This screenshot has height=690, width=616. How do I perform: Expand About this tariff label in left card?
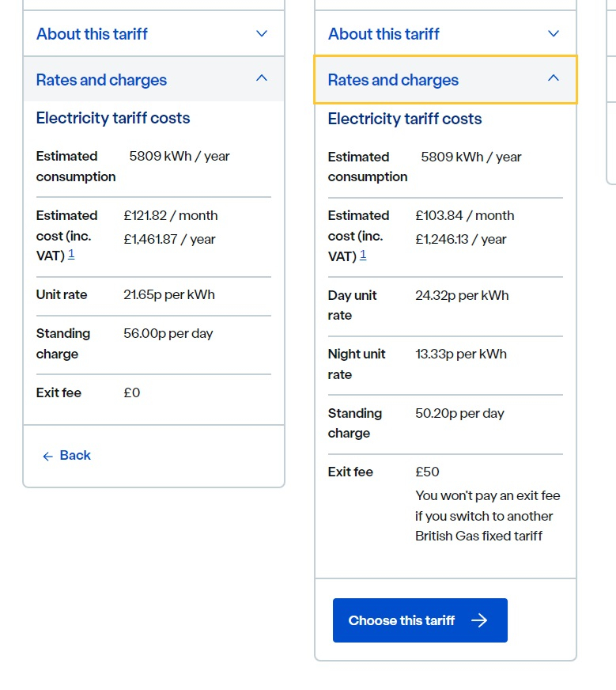92,34
